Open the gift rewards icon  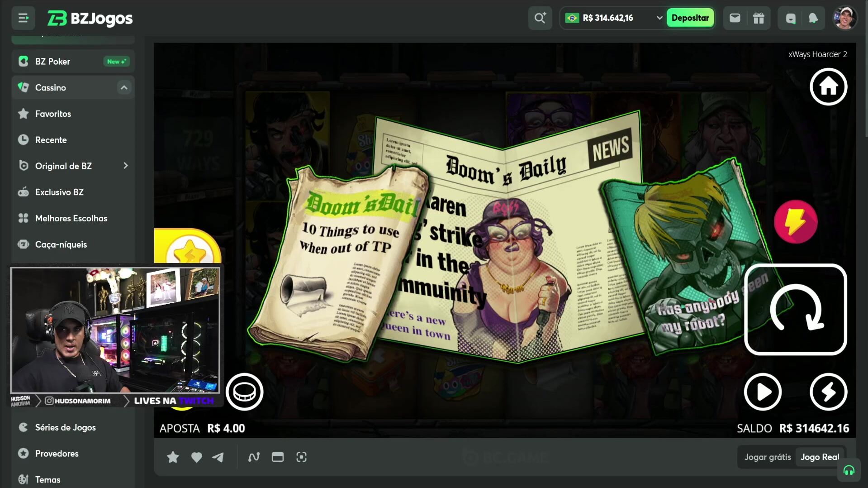759,18
